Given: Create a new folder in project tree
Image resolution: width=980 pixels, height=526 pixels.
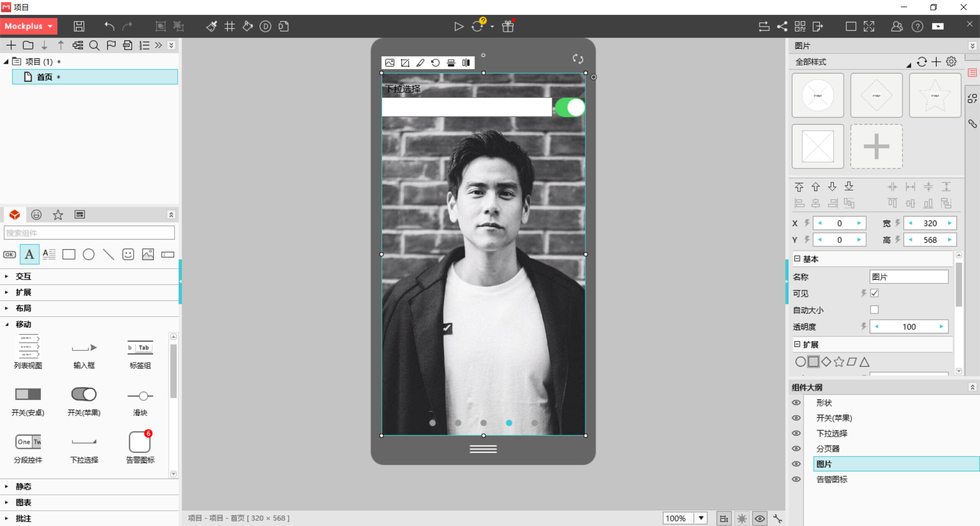Looking at the screenshot, I should [28, 45].
